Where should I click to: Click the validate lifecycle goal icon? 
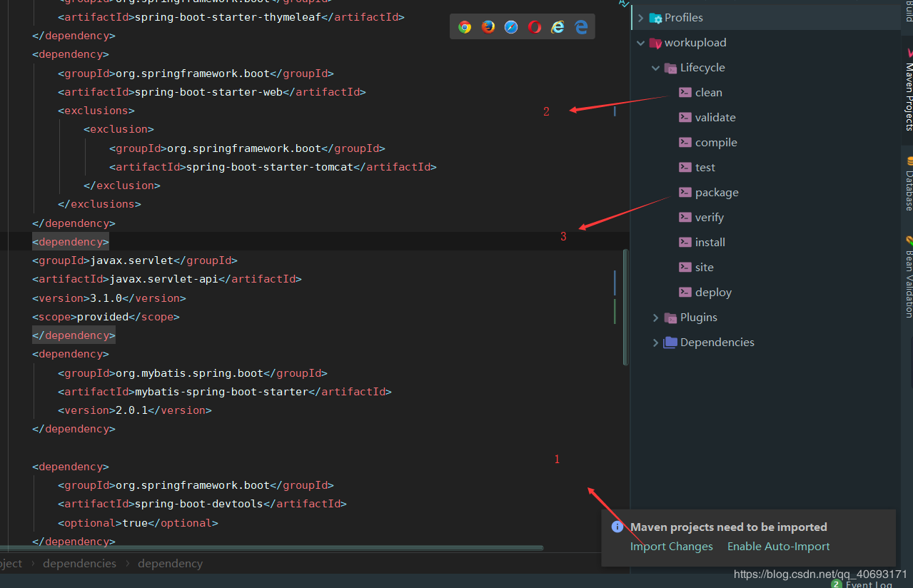pos(685,117)
